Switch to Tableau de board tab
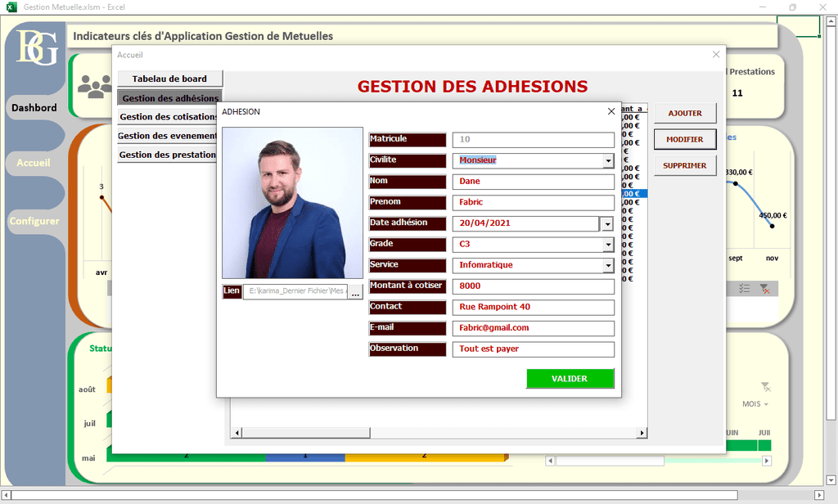Screen dimensions: 838x504 (x=169, y=79)
